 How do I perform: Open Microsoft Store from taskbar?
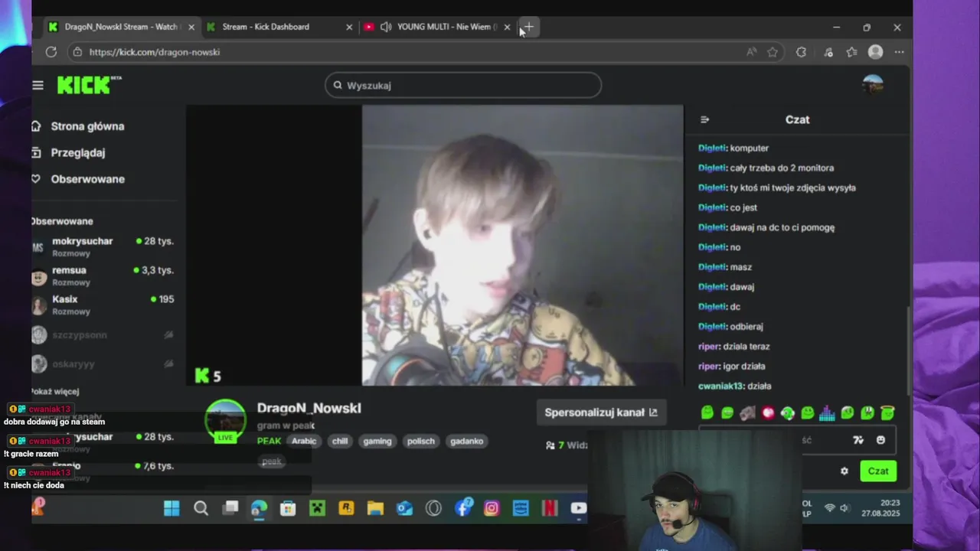288,508
